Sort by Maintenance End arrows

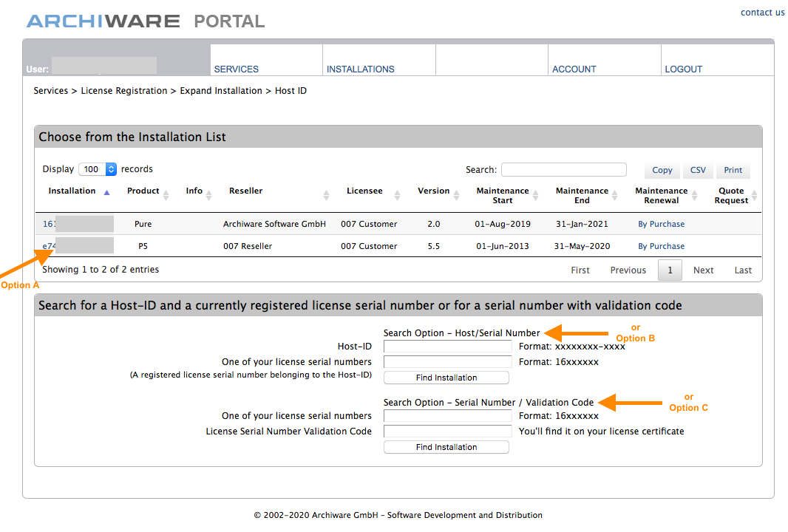pyautogui.click(x=614, y=195)
